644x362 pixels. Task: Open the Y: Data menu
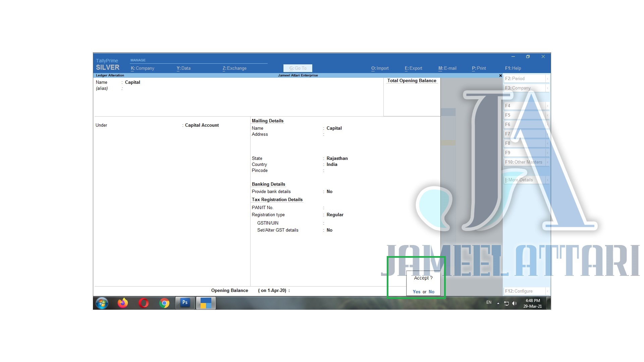183,68
